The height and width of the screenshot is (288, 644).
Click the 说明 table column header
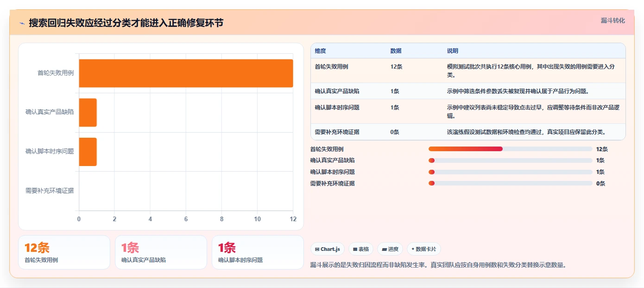453,51
